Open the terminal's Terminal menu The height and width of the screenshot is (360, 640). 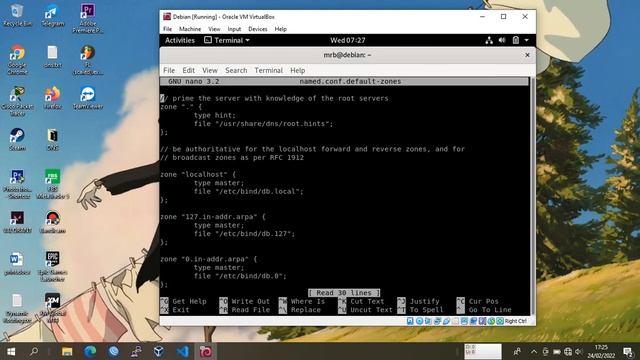click(x=268, y=70)
